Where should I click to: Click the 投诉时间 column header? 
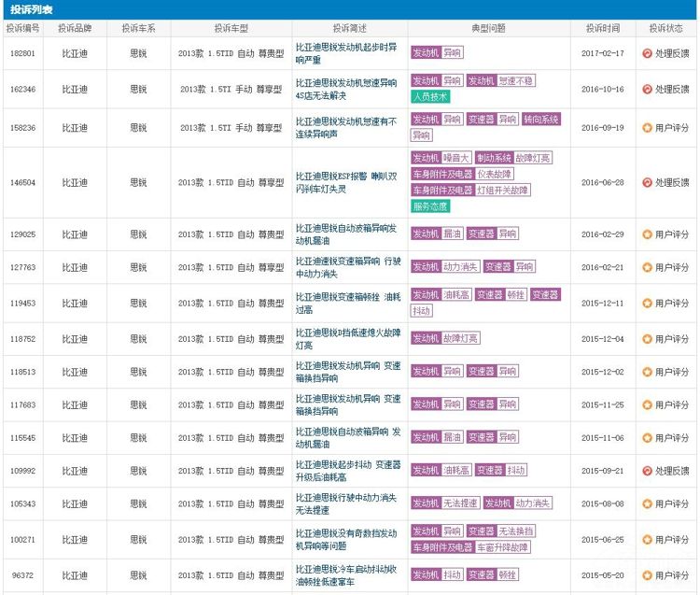[603, 28]
